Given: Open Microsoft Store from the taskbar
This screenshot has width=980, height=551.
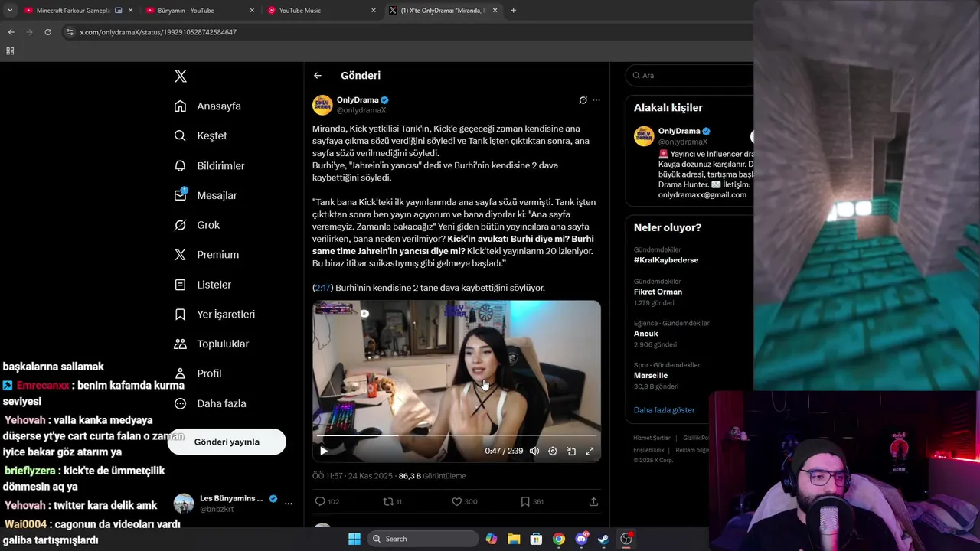Looking at the screenshot, I should (536, 539).
